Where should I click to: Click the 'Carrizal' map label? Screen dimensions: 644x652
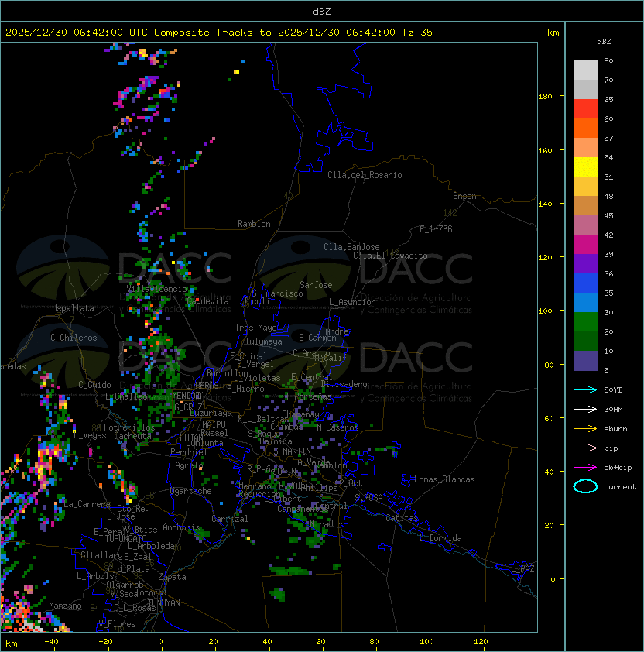click(230, 519)
